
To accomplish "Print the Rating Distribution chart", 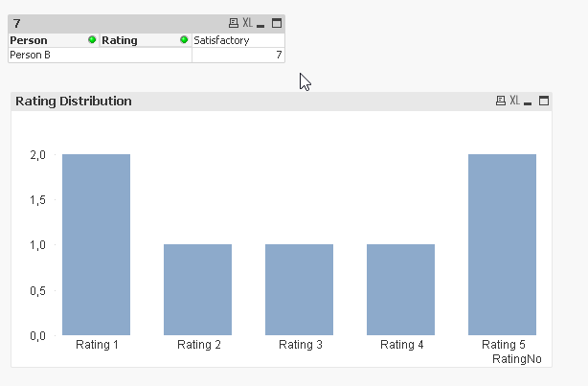I will point(500,101).
